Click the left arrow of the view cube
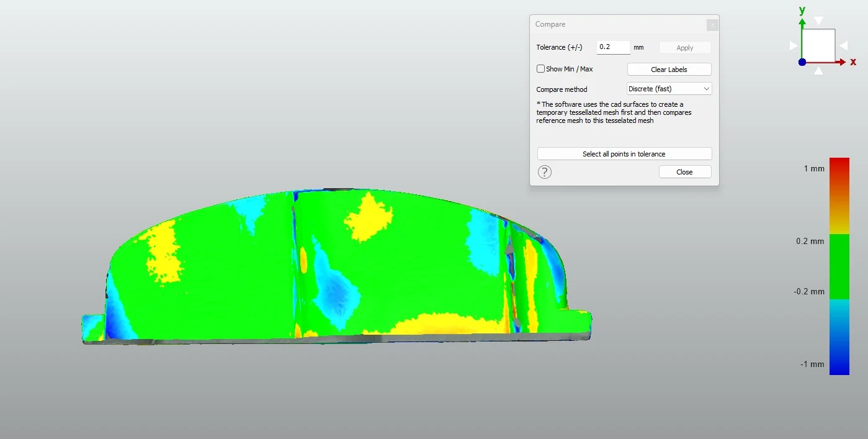868x439 pixels. (794, 45)
